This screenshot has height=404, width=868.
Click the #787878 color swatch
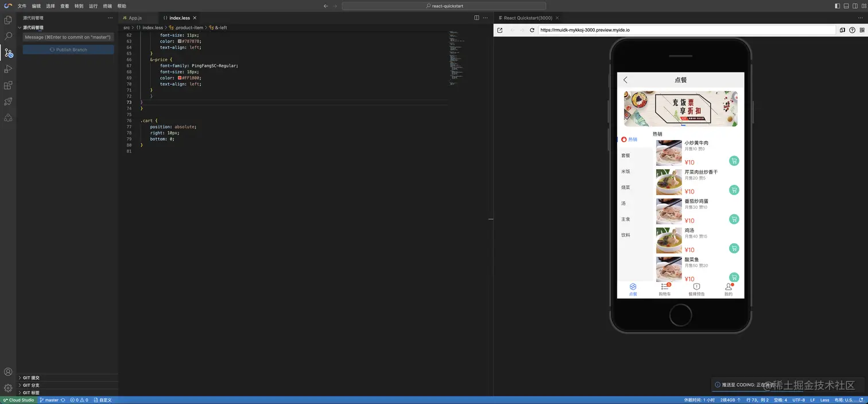pos(180,41)
